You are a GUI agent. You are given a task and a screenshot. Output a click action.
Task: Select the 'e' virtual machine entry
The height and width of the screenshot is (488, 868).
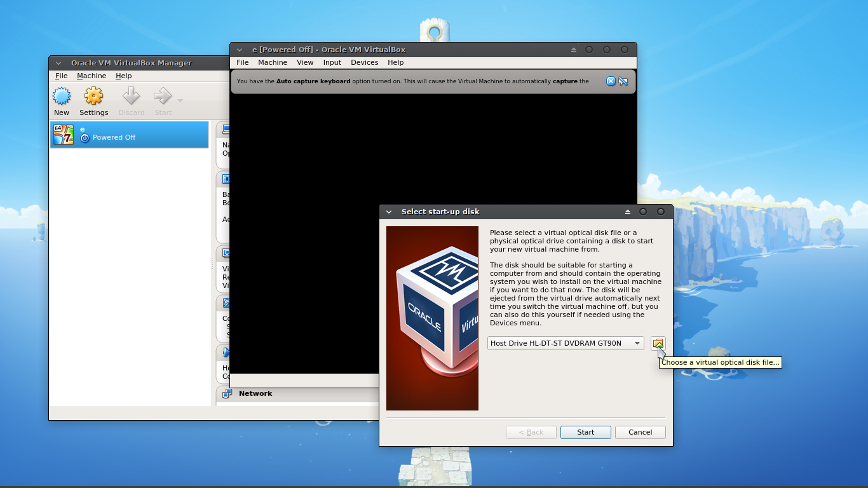tap(130, 134)
